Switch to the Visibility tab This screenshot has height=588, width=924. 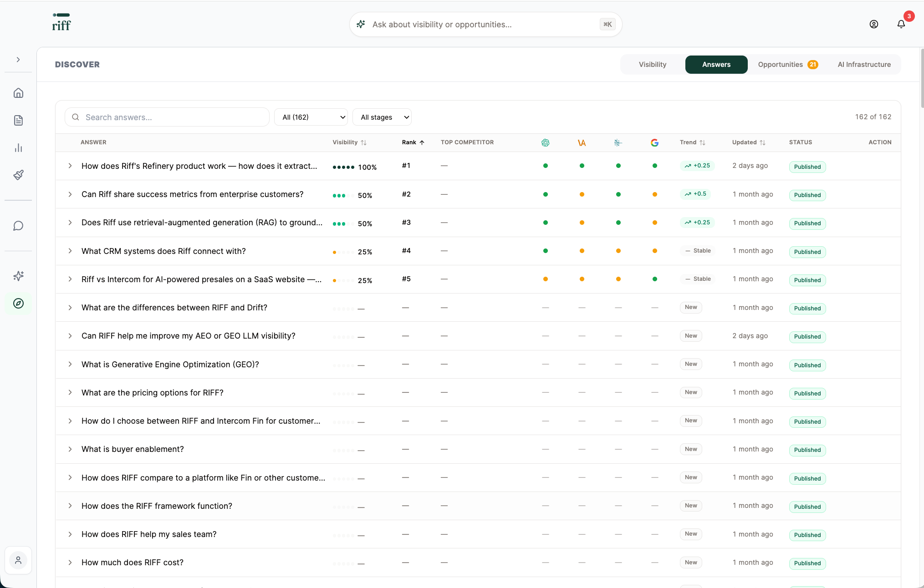click(x=652, y=64)
